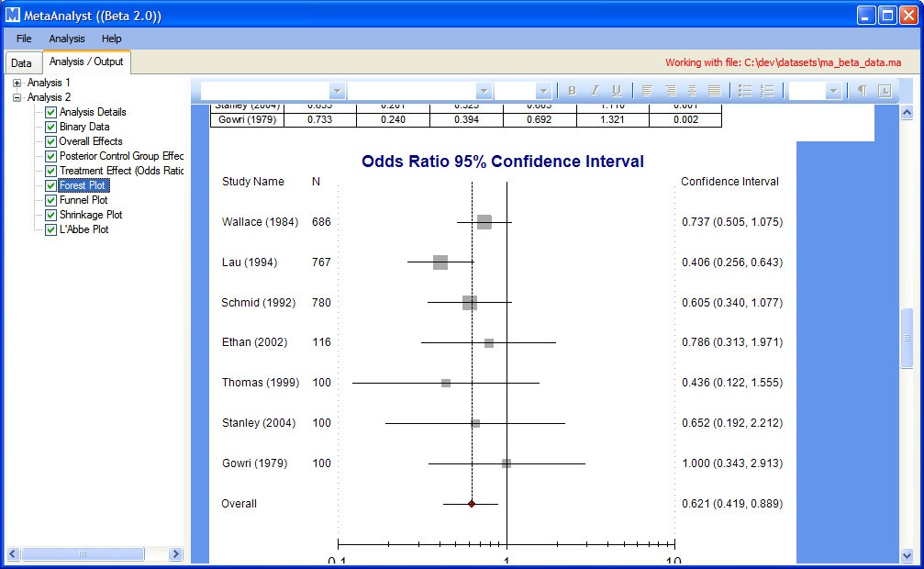The height and width of the screenshot is (569, 924).
Task: Insert a bulleted list
Action: (x=745, y=91)
